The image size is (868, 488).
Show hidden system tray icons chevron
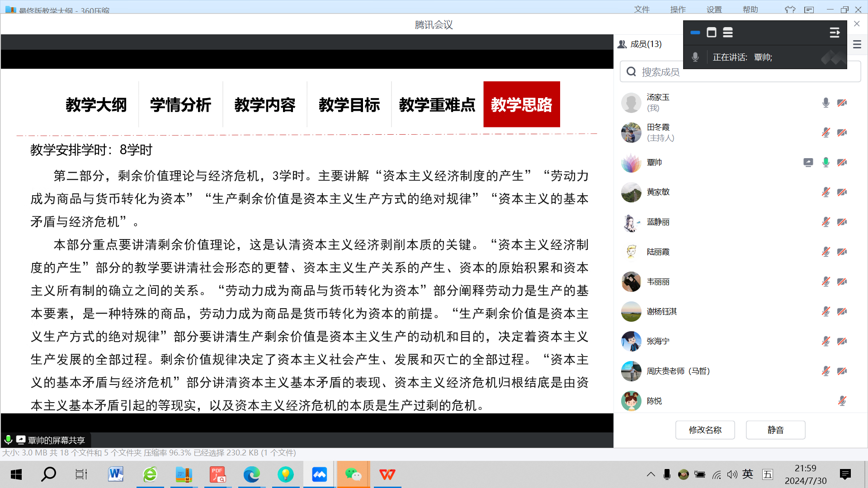tap(651, 474)
